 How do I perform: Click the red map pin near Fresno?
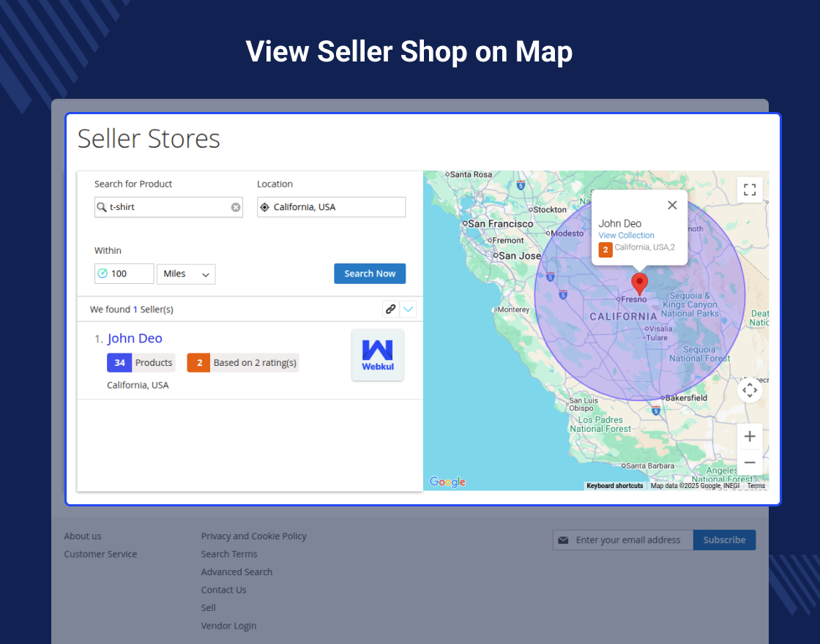tap(640, 284)
